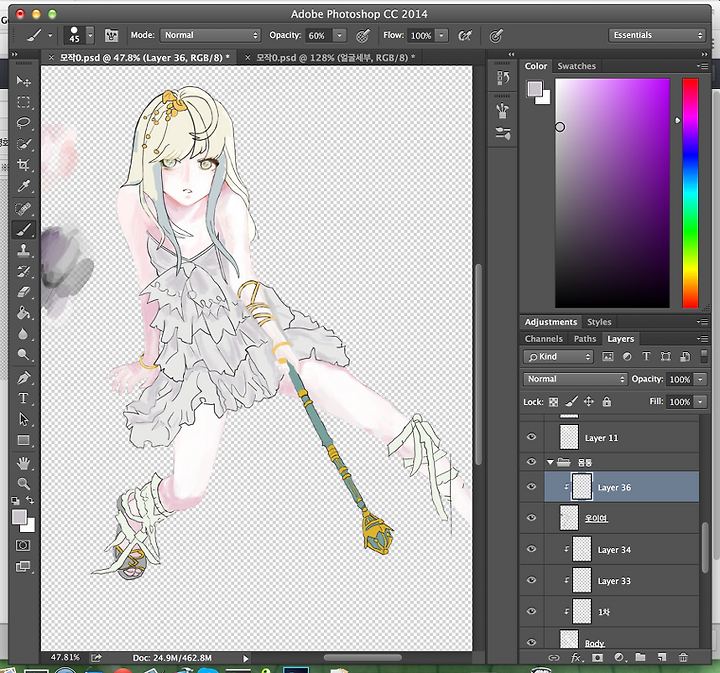Select the Crop tool
The width and height of the screenshot is (720, 673).
(23, 164)
